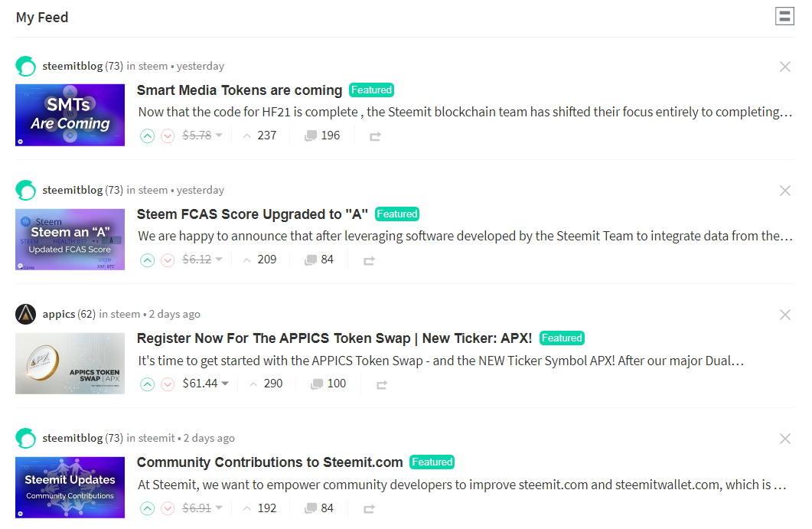
Task: Open the '2 days ago' timestamp on appics post
Action: click(x=174, y=314)
